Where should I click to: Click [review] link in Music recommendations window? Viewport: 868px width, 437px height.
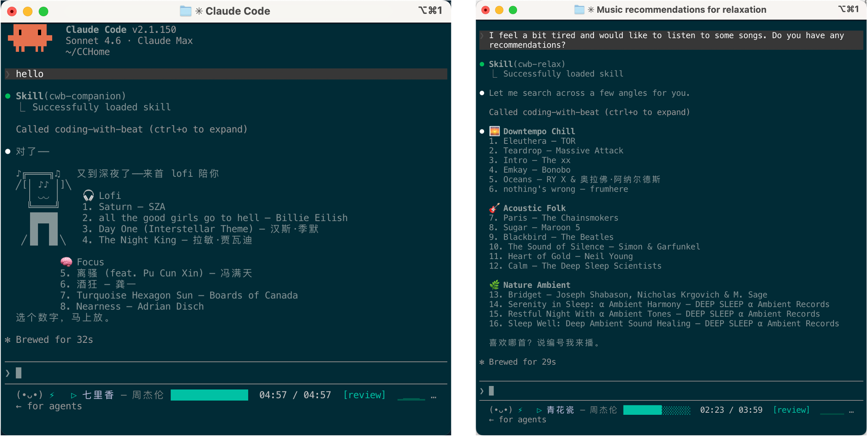(791, 410)
